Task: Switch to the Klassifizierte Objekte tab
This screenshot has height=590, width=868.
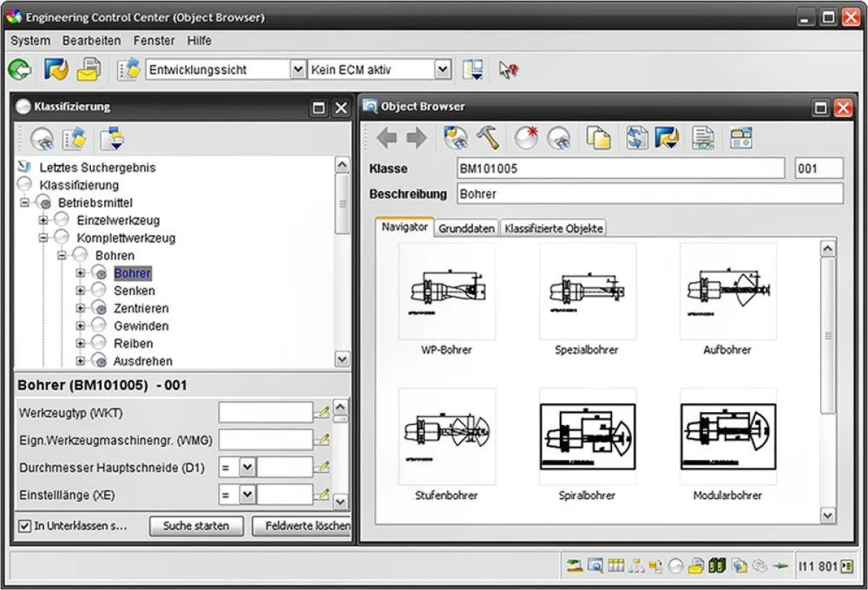Action: point(553,228)
